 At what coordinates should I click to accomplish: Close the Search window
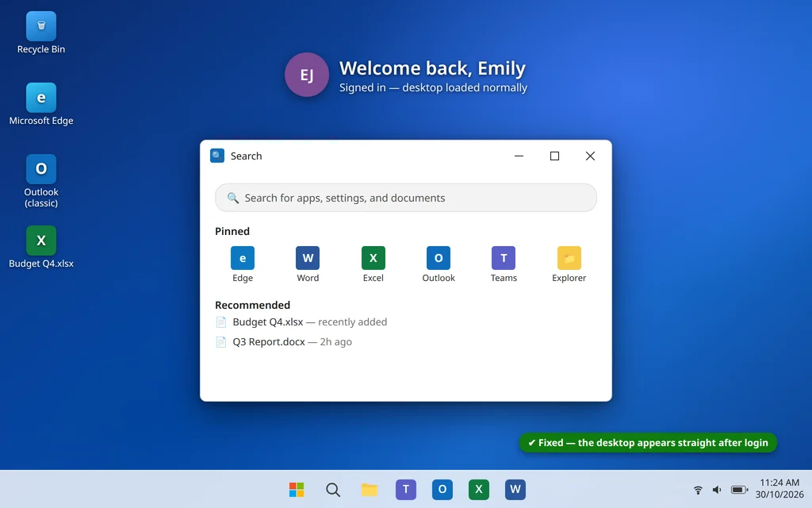tap(590, 156)
